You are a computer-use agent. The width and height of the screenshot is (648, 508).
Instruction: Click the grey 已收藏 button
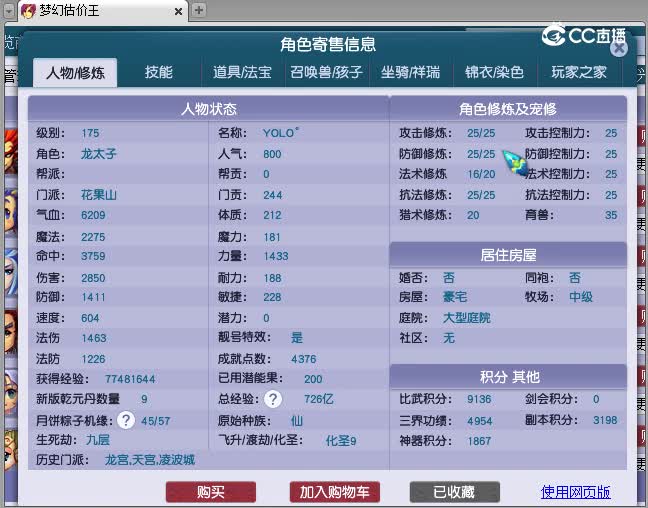click(455, 492)
